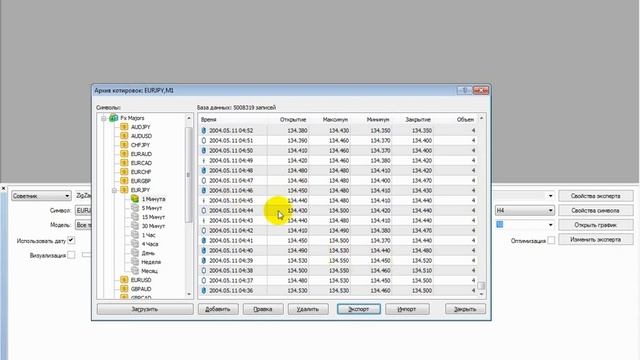Collapse the EURJPY tree node
The image size is (640, 360).
pos(114,190)
